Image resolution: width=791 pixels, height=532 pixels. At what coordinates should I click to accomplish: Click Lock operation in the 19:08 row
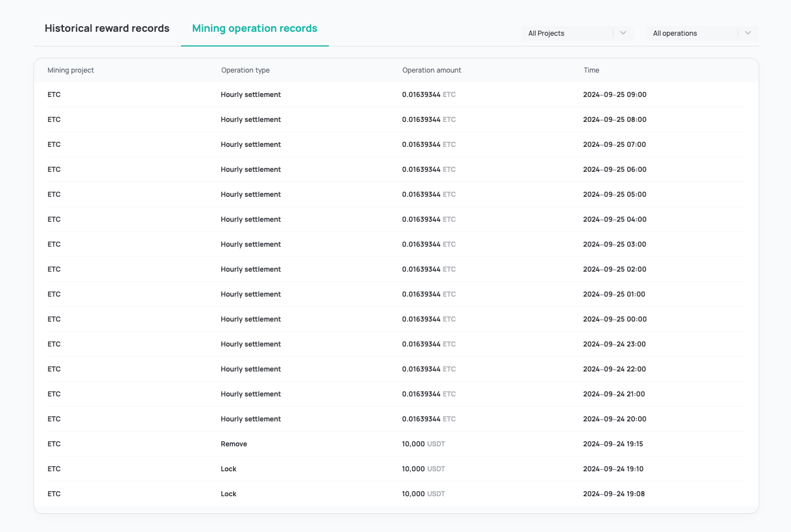pos(229,494)
